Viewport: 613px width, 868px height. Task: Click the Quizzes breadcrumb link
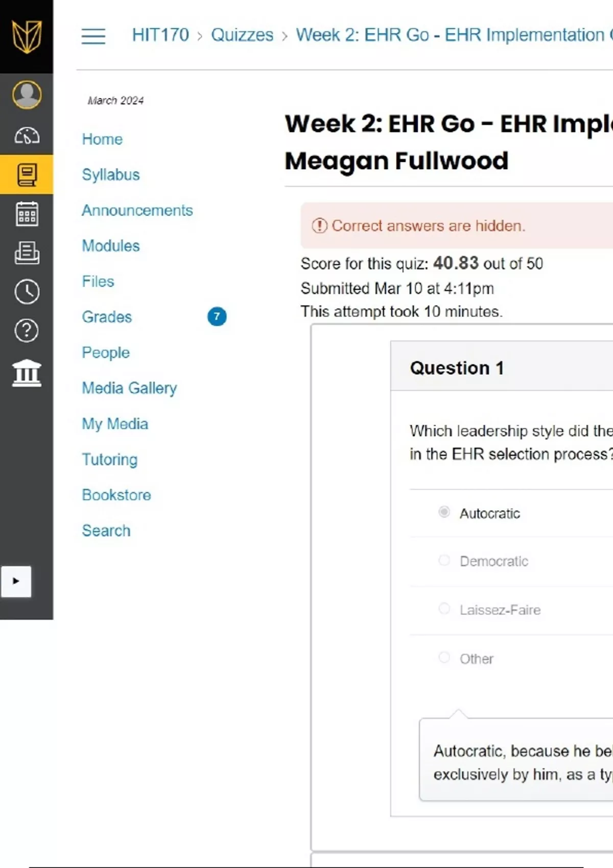(242, 35)
